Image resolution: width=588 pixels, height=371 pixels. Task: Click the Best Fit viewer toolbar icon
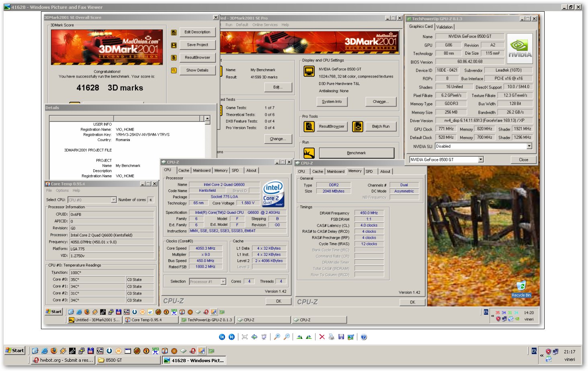coord(244,337)
